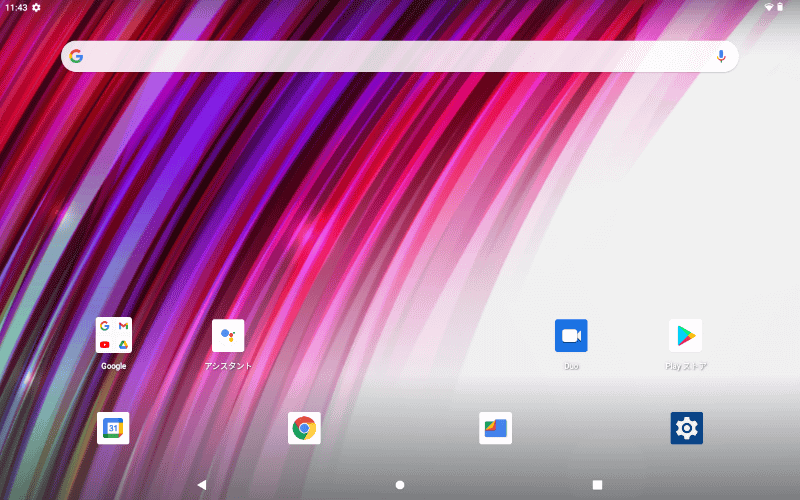This screenshot has height=500, width=800.
Task: Launch Google Calendar from the dock
Action: pos(113,428)
